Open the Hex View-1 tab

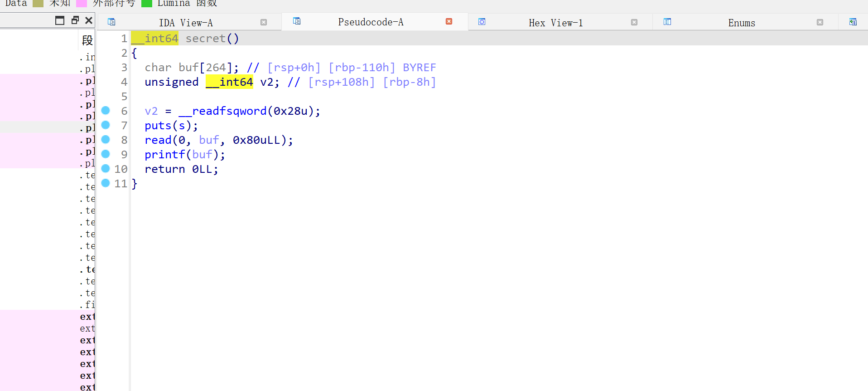pos(556,23)
